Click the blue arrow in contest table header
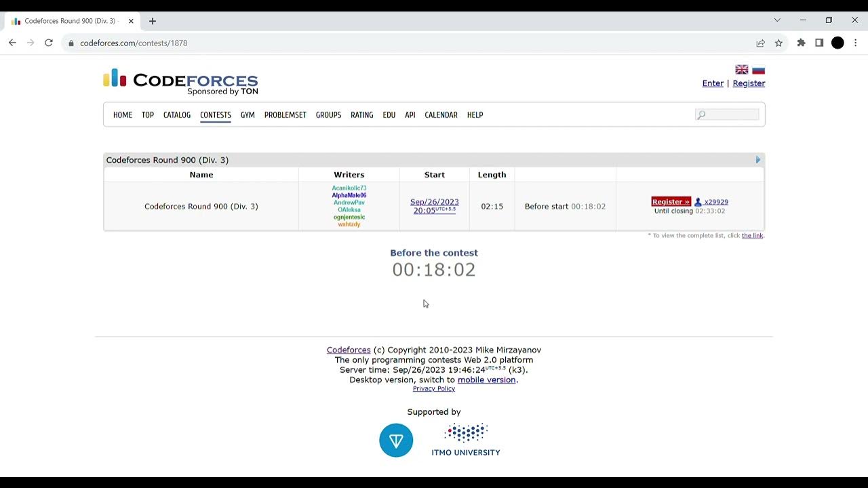This screenshot has height=488, width=868. 758,160
